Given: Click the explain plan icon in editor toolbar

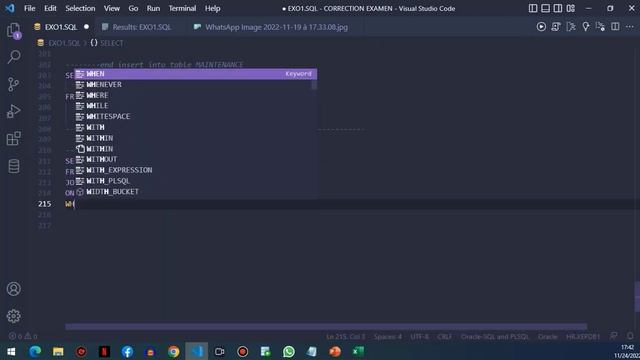Looking at the screenshot, I should click(571, 27).
